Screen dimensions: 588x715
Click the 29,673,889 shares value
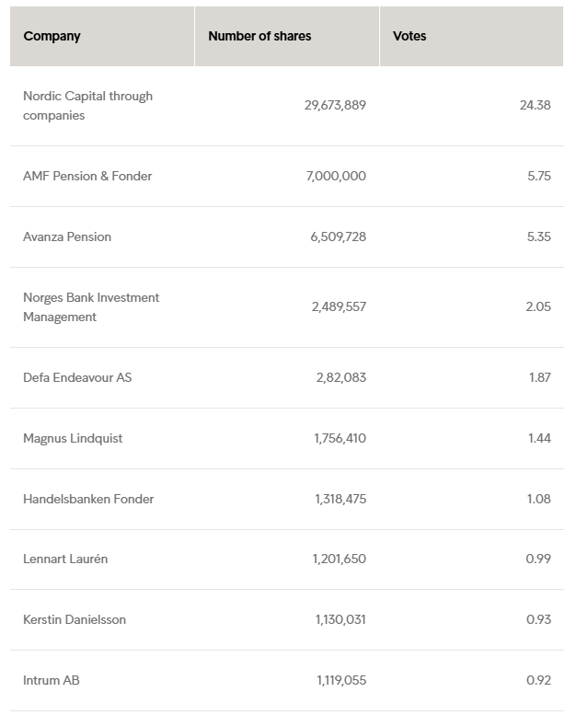pyautogui.click(x=335, y=105)
